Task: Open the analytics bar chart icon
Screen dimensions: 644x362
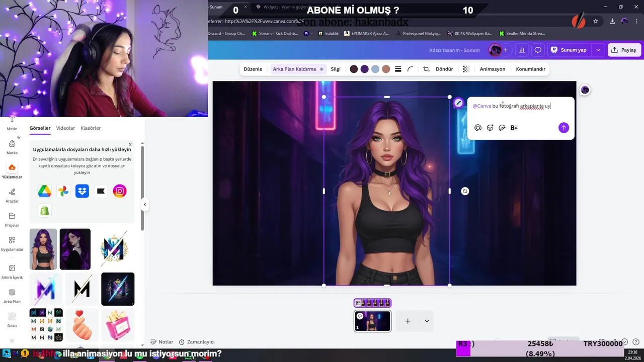Action: (x=522, y=50)
